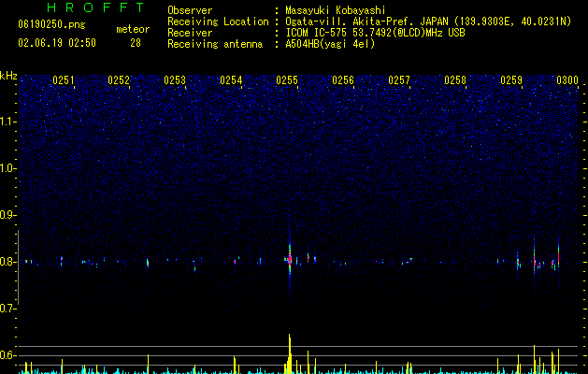The width and height of the screenshot is (588, 374).
Task: Select the filename 06190250.png
Action: (51, 25)
